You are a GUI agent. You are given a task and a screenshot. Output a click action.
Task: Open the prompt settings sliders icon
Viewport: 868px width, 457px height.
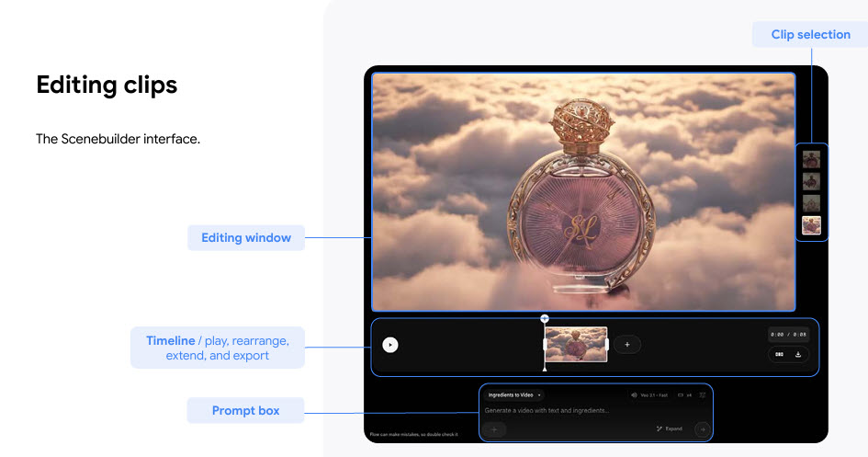pos(703,394)
